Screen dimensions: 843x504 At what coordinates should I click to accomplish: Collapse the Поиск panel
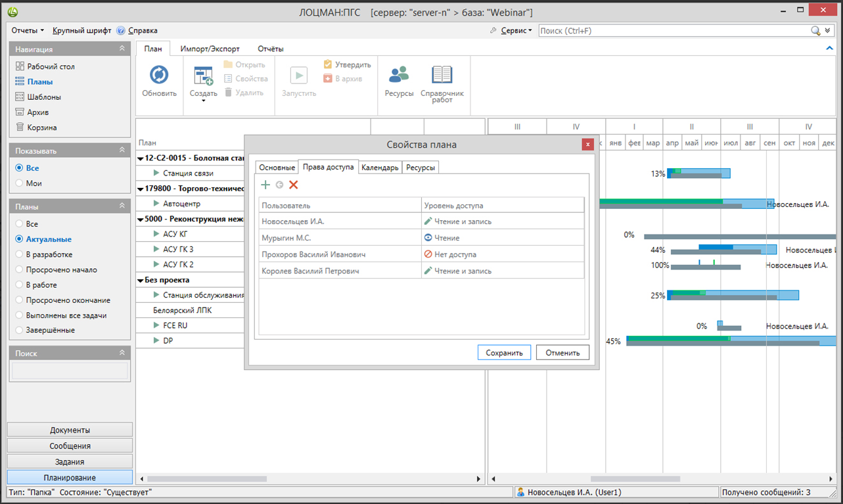[122, 353]
